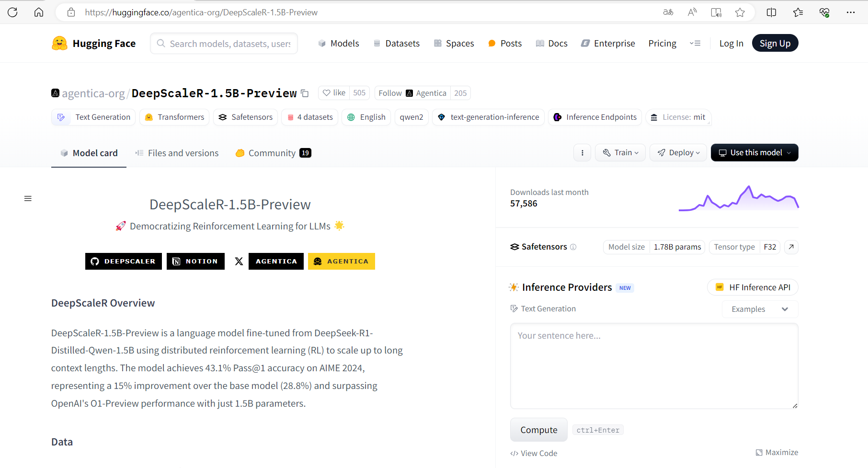Click the License: mit tag
The height and width of the screenshot is (468, 868).
(678, 117)
